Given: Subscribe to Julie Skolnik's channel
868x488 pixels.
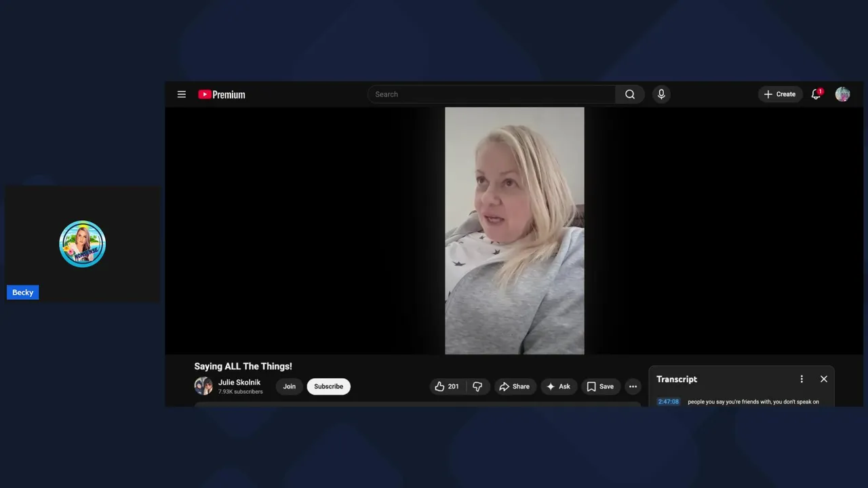Looking at the screenshot, I should tap(329, 386).
